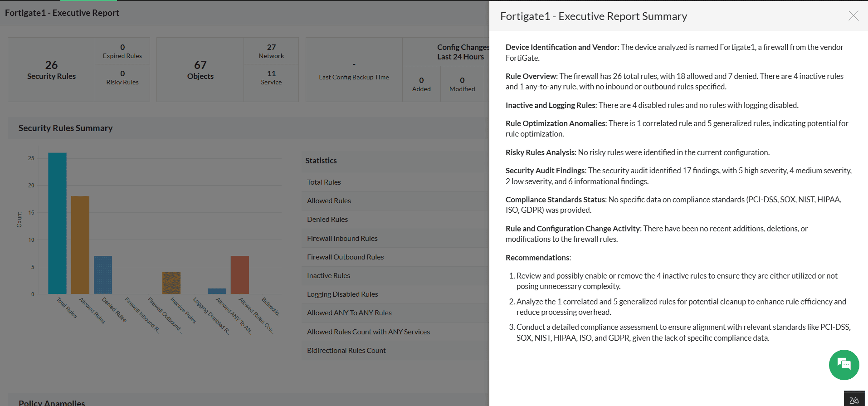The image size is (868, 406).
Task: Click the Compliance Standards Status paragraph
Action: pos(673,205)
